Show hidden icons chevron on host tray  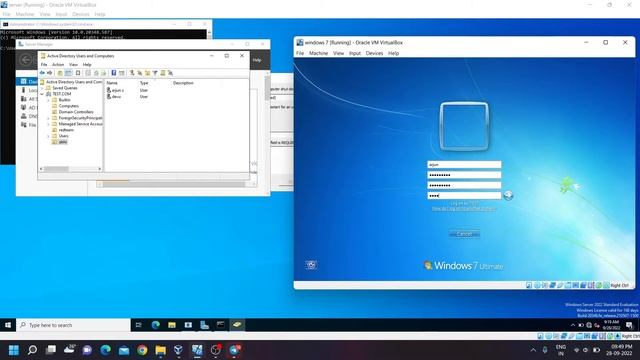(533, 350)
